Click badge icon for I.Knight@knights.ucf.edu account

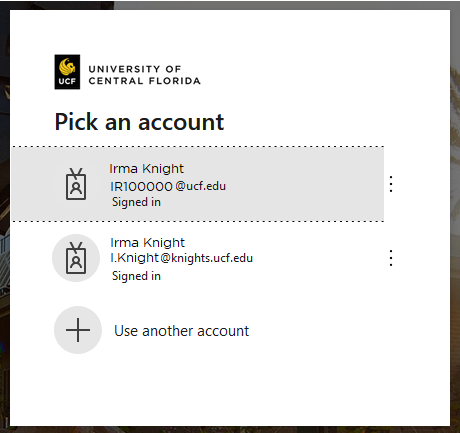pyautogui.click(x=76, y=258)
